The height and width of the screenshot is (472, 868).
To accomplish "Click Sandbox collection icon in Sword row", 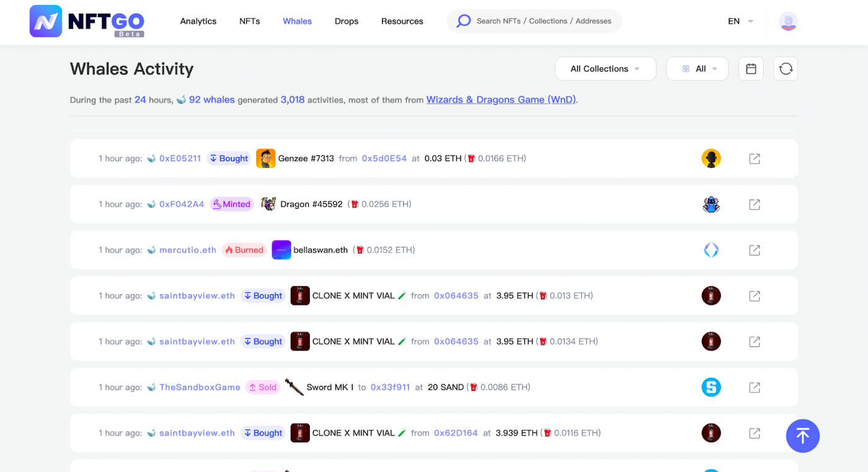I will click(x=711, y=387).
